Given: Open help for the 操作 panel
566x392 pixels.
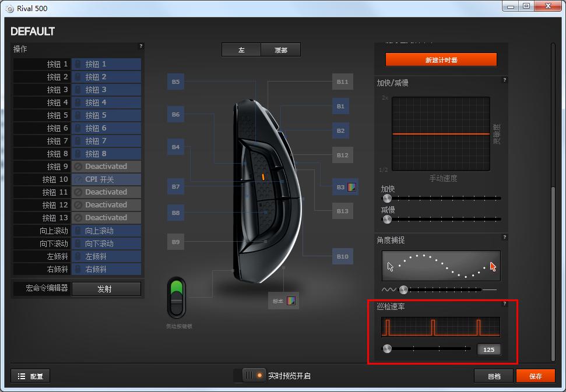Looking at the screenshot, I should pyautogui.click(x=140, y=46).
